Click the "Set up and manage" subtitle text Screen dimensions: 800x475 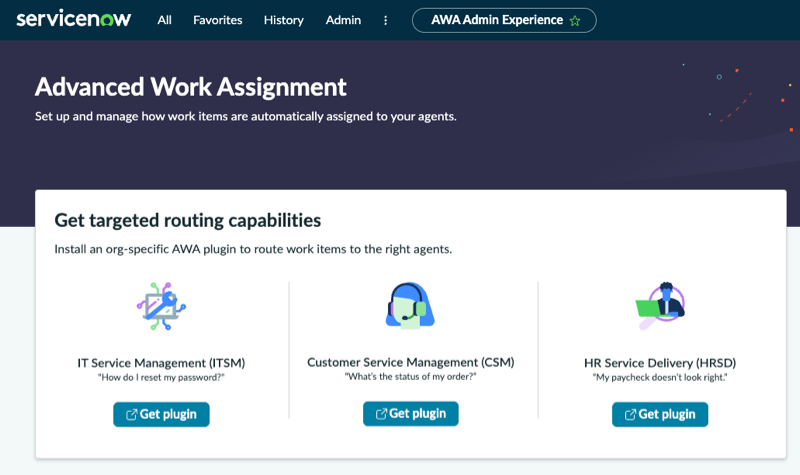click(245, 116)
